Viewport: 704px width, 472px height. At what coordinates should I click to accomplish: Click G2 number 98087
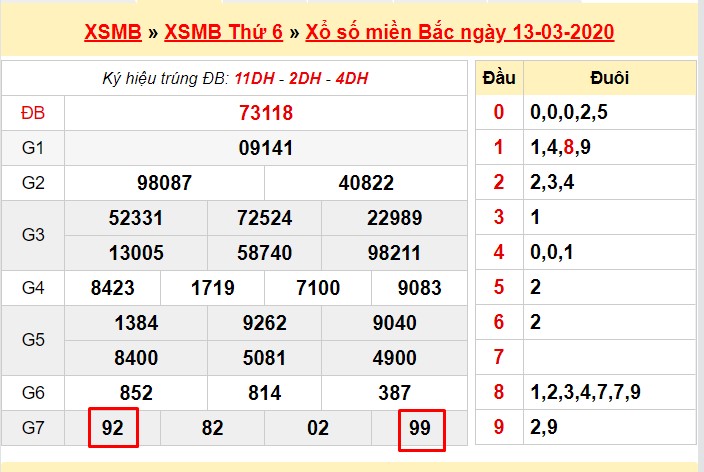(x=164, y=183)
